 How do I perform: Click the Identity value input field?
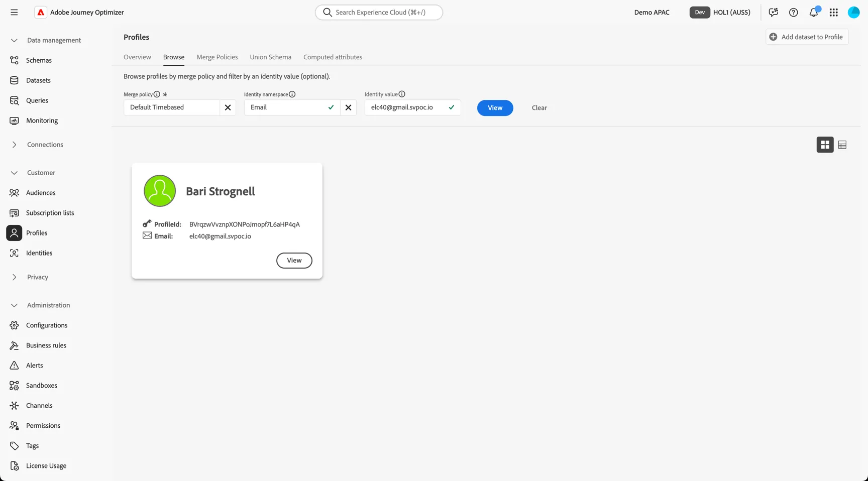[x=412, y=107]
